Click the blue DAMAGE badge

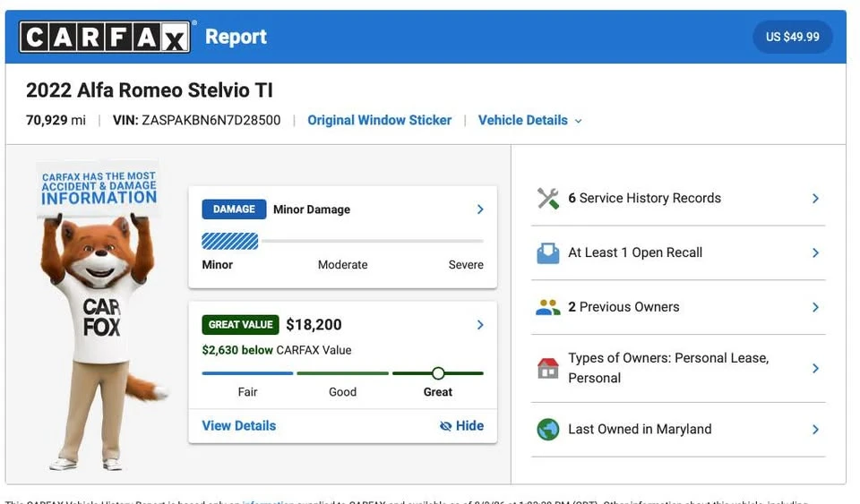click(234, 209)
